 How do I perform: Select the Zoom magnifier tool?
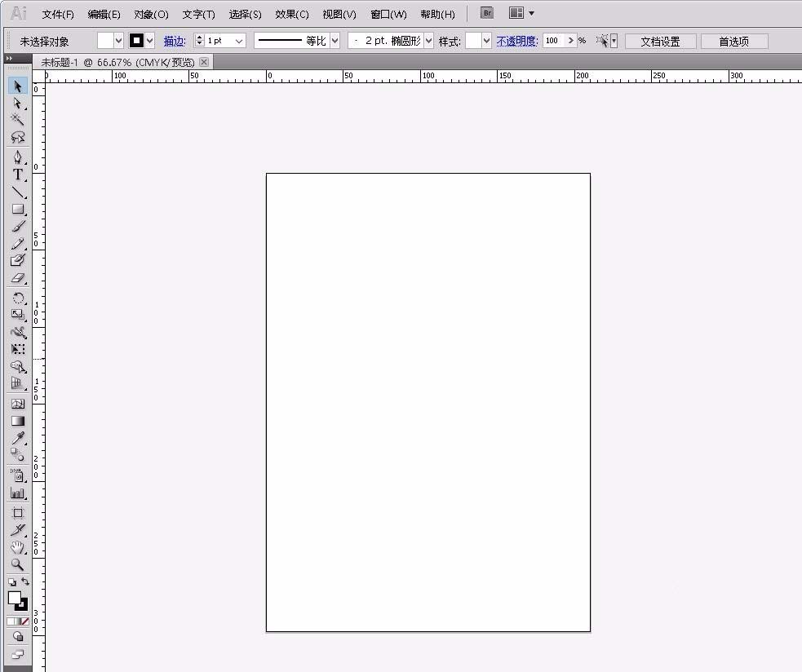coord(18,564)
